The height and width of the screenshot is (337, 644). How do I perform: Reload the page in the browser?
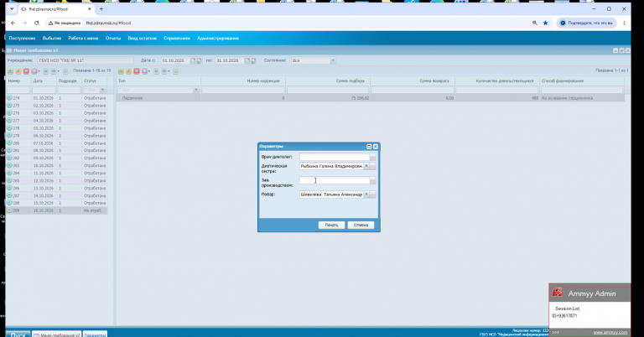[37, 23]
